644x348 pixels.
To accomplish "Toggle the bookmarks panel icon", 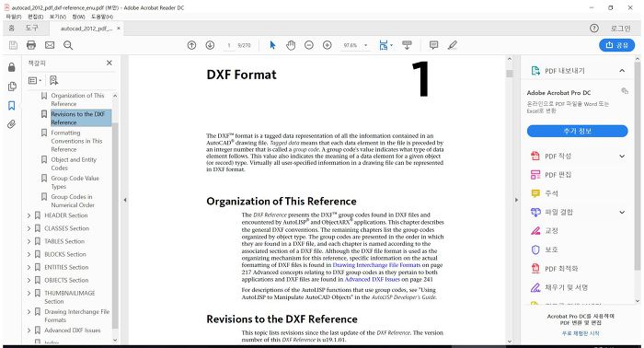I will (x=11, y=106).
